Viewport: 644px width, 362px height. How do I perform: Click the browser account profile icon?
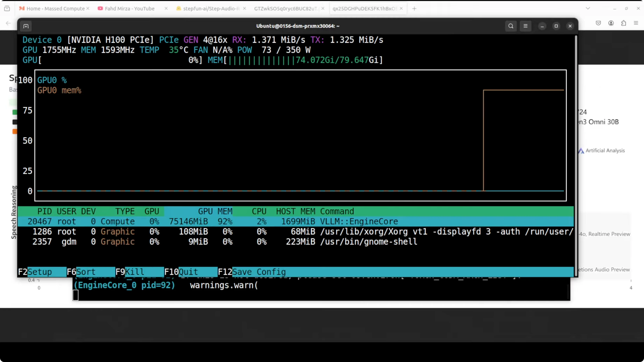[x=611, y=23]
